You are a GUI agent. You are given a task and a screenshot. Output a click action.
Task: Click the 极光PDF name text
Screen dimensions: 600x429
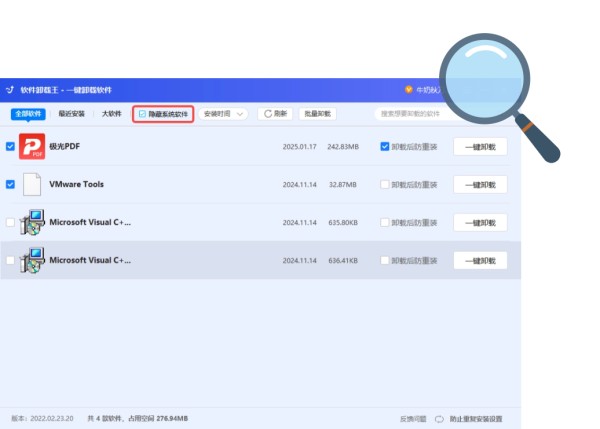coord(65,146)
